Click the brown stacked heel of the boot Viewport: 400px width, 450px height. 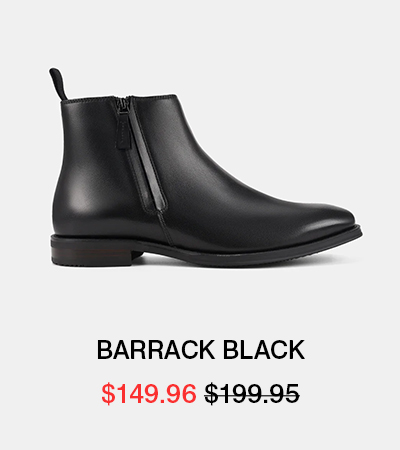[x=92, y=257]
